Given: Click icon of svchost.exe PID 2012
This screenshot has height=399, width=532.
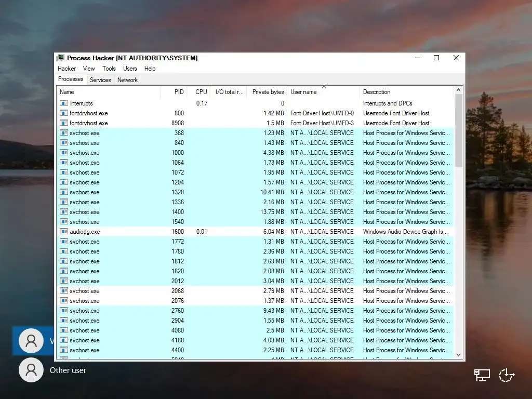Looking at the screenshot, I should 64,281.
